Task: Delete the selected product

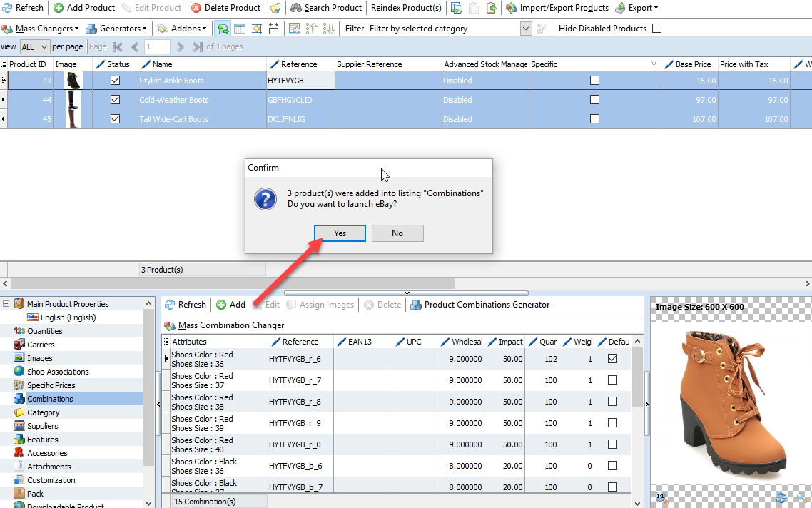Action: coord(225,8)
